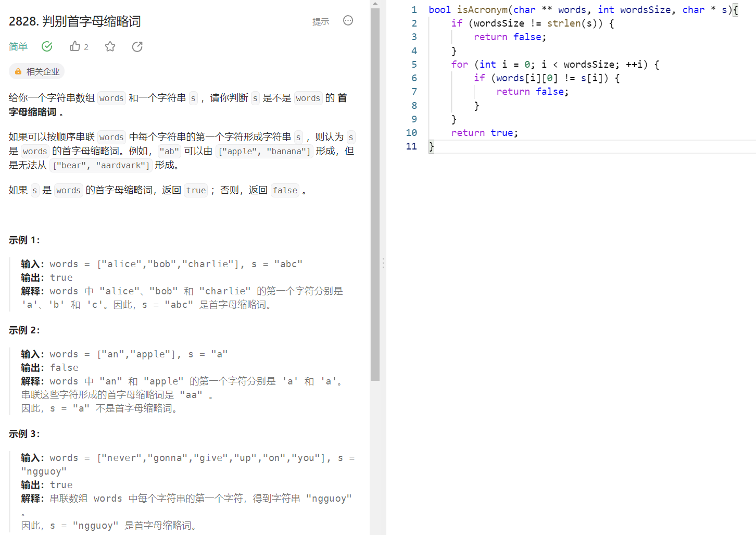Click the inline code 'true' in description
The width and height of the screenshot is (756, 535).
click(x=196, y=190)
